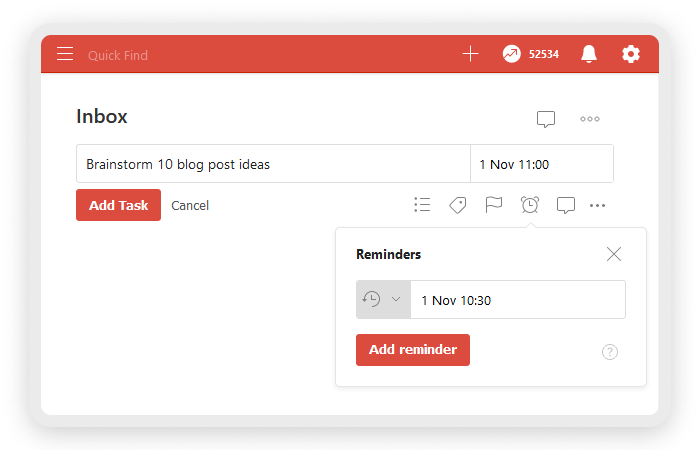Close the Reminders popup
700x450 pixels.
(x=614, y=254)
